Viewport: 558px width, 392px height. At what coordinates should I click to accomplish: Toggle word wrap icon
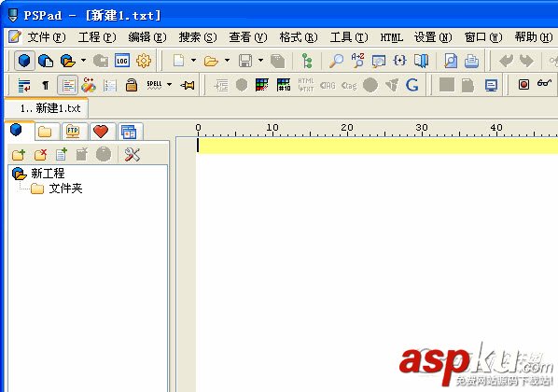tap(24, 86)
